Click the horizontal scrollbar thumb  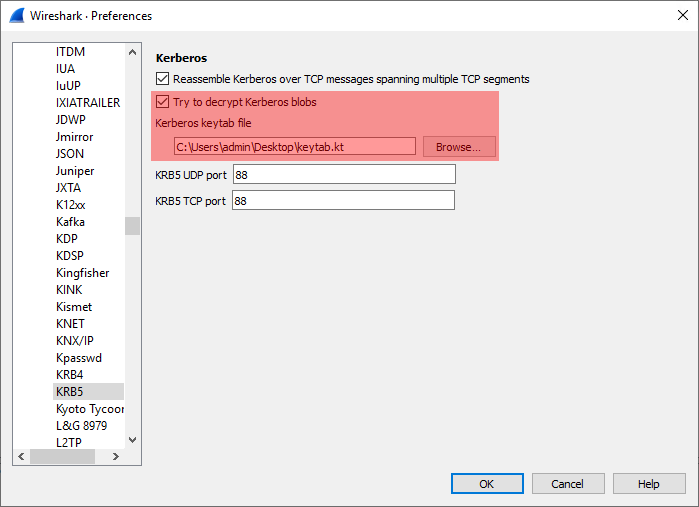tap(62, 456)
